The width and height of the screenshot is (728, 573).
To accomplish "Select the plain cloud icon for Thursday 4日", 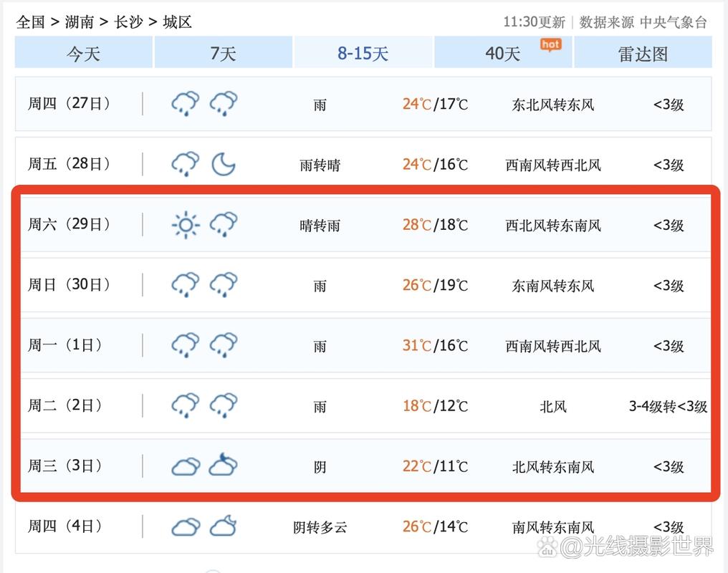I will (x=185, y=526).
